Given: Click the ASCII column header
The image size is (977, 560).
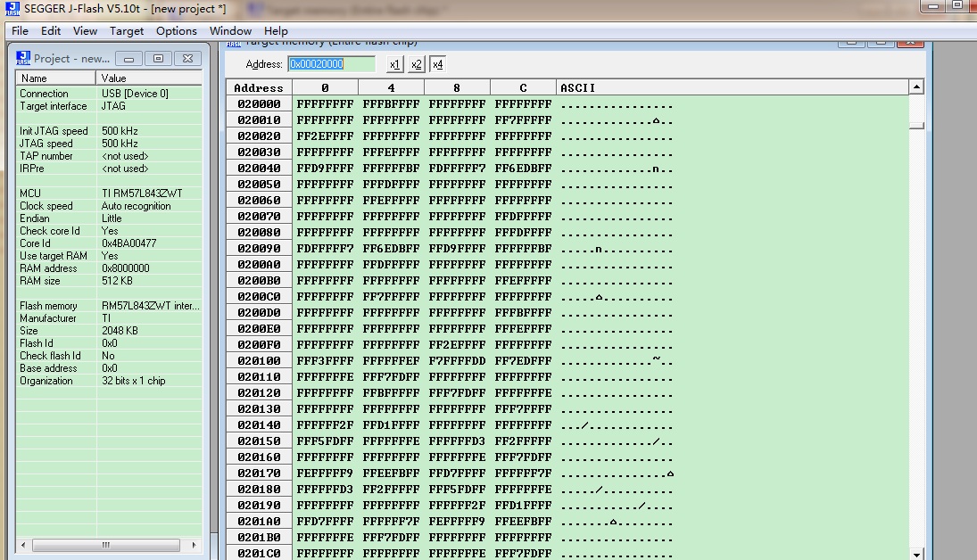Looking at the screenshot, I should coord(733,87).
